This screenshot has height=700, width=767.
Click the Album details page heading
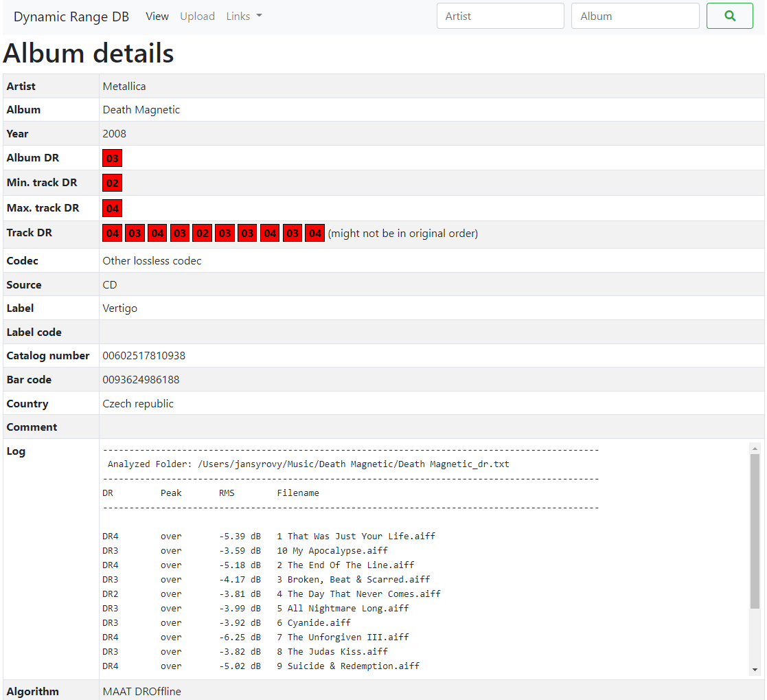coord(89,53)
